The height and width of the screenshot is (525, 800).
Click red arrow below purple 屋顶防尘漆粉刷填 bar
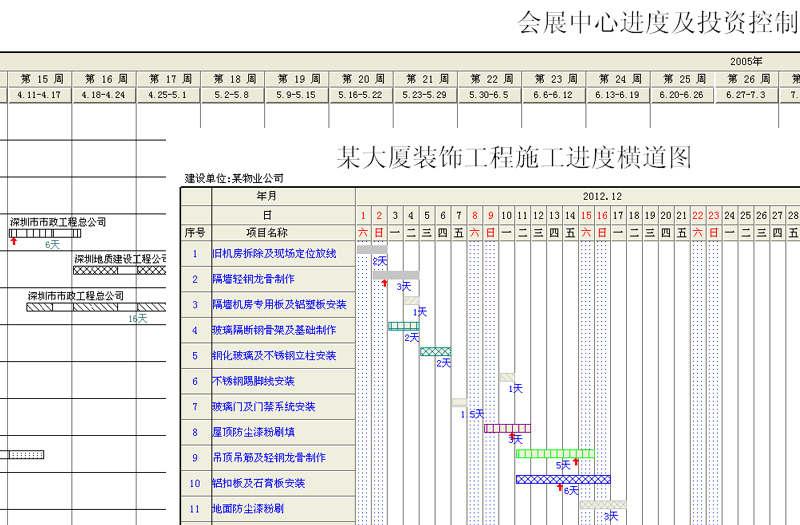click(x=513, y=436)
